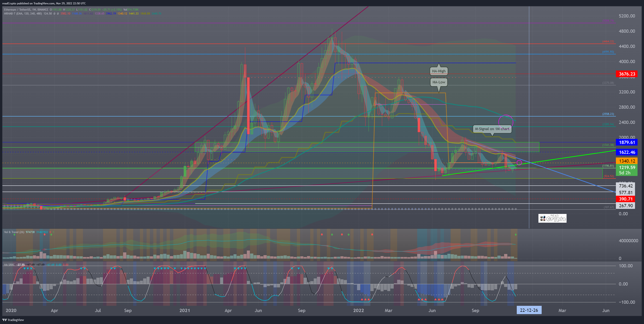Click the TradingView logo at bottom left

pos(13,320)
